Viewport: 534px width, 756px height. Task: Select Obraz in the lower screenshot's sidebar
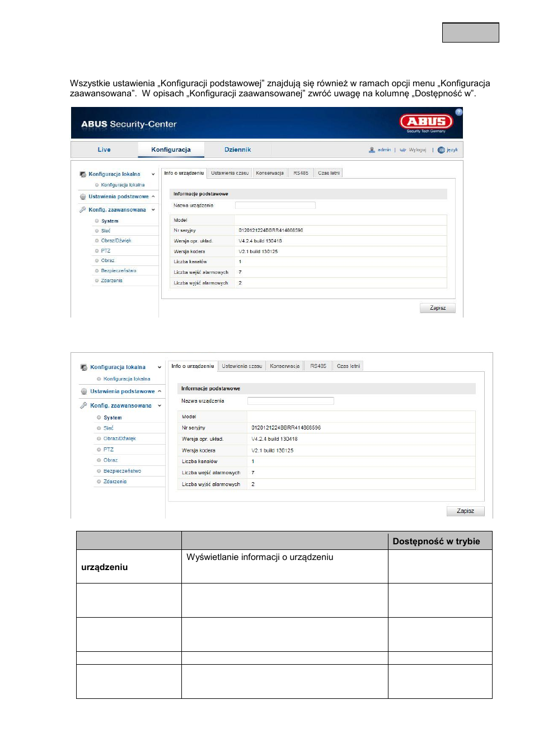110,460
